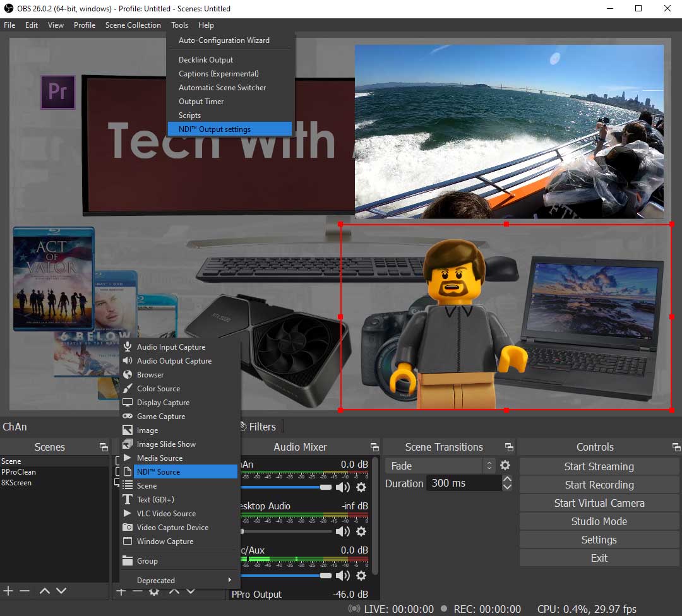Viewport: 682px width, 616px height.
Task: Click the window icon for Window Capture
Action: tap(128, 541)
